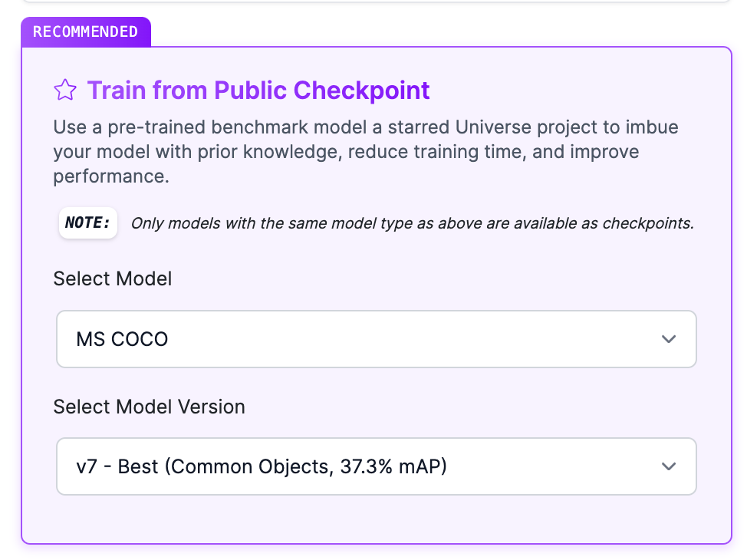Click the note about same model type checkpoints
Viewport: 747px width, 560px height.
pyautogui.click(x=412, y=224)
